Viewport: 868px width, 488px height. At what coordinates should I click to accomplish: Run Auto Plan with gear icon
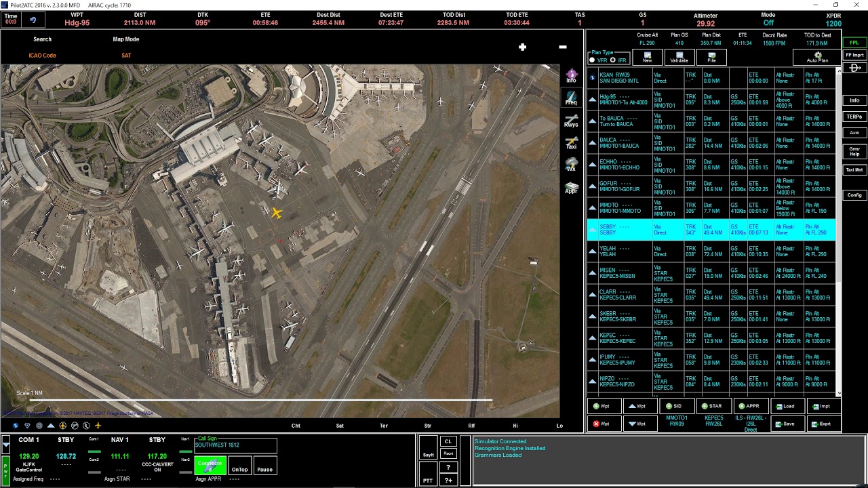point(817,57)
